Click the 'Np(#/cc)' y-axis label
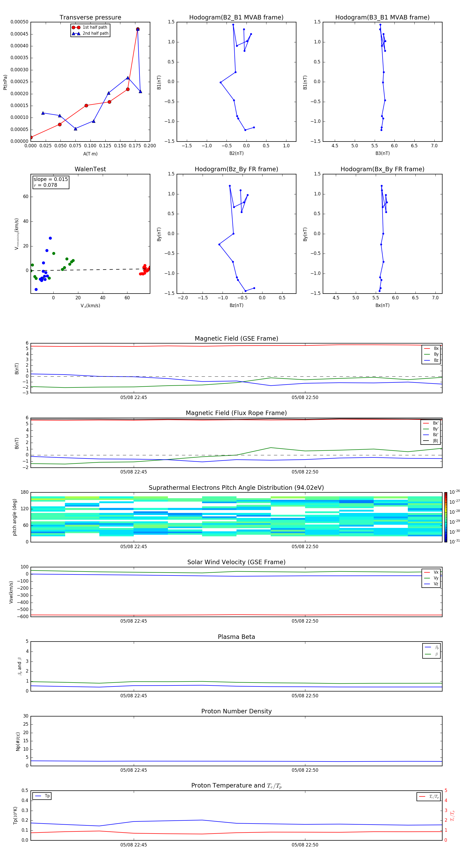The height and width of the screenshot is (868, 473). 18,741
